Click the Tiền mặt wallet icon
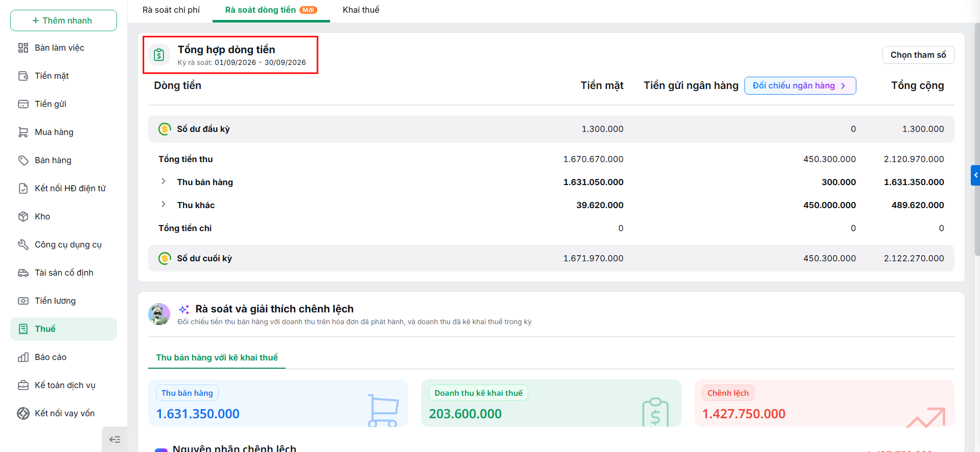The height and width of the screenshot is (452, 980). [x=23, y=76]
